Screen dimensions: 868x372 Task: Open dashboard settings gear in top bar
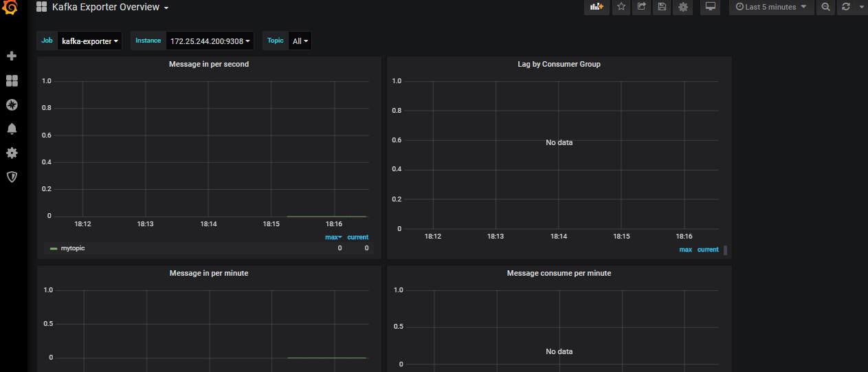pos(682,7)
